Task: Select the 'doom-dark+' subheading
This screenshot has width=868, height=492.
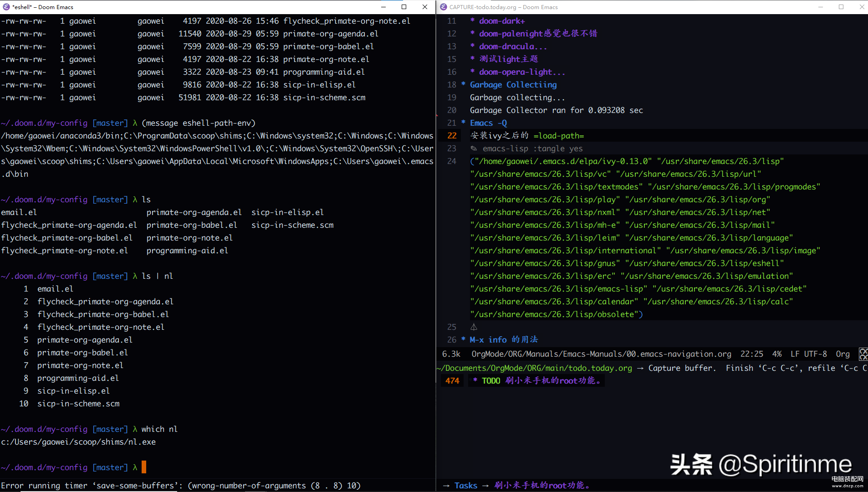Action: coord(502,21)
